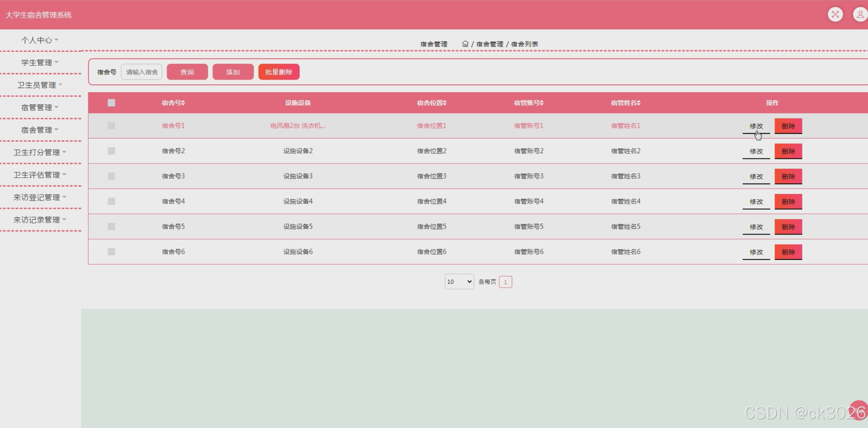868x428 pixels.
Task: Focus the 宿舍号 search input field
Action: (x=141, y=72)
